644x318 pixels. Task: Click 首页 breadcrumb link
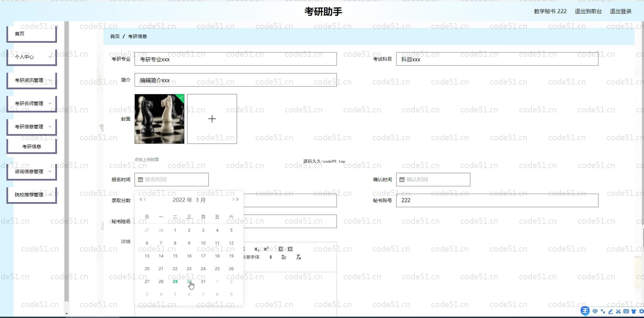pyautogui.click(x=115, y=36)
